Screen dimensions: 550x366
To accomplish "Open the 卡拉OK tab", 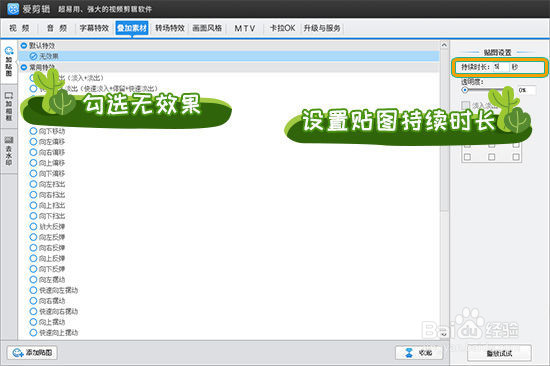I will [282, 28].
